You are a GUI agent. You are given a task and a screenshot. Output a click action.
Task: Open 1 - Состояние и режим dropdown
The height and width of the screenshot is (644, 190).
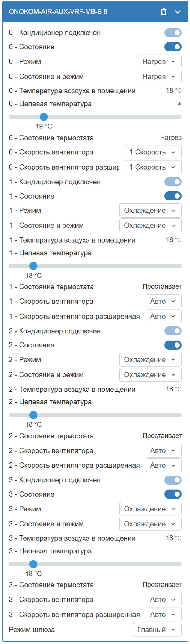[x=150, y=225]
